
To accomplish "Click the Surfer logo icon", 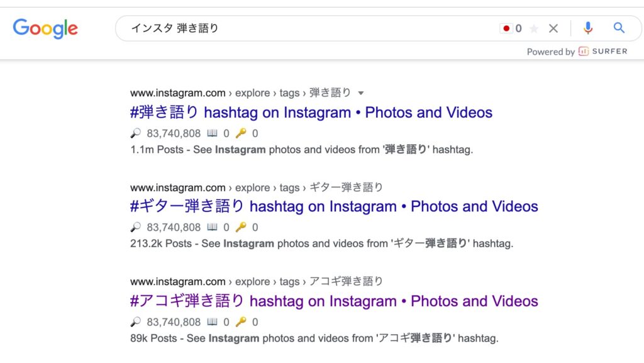I will pos(584,52).
